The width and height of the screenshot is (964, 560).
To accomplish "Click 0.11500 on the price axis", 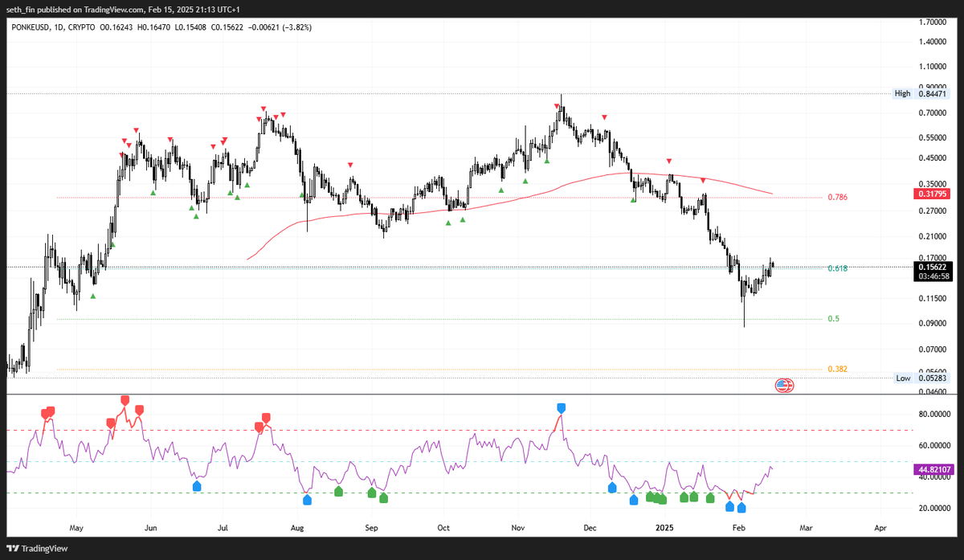I will pos(933,299).
